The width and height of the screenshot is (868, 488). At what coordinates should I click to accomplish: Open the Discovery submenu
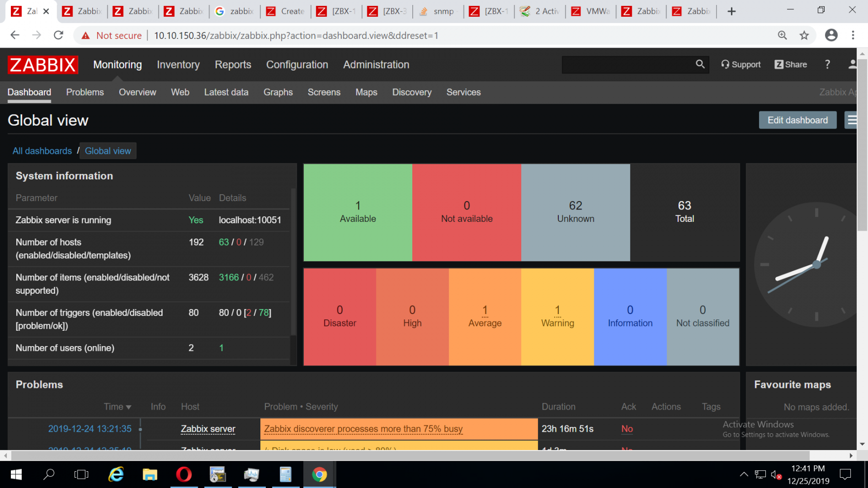(412, 92)
